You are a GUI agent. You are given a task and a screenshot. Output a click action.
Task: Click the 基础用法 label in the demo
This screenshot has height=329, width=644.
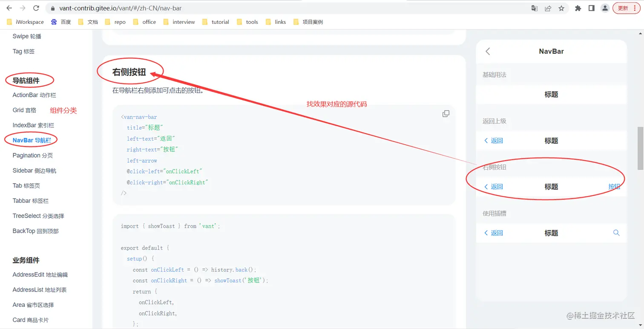[x=494, y=75]
